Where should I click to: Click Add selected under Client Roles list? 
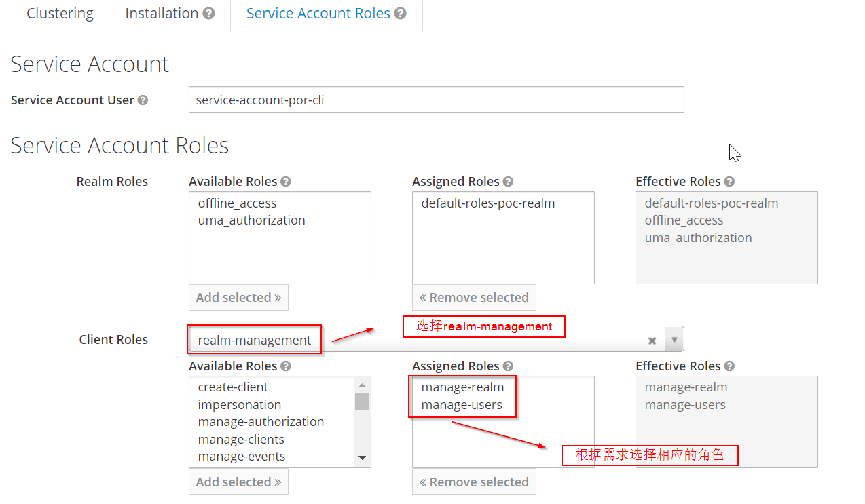pyautogui.click(x=238, y=482)
